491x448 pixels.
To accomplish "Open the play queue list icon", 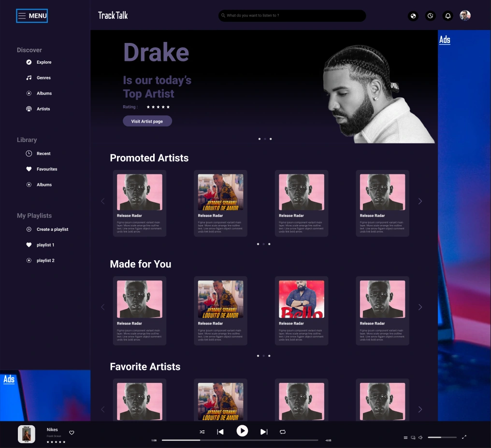I will [x=405, y=437].
